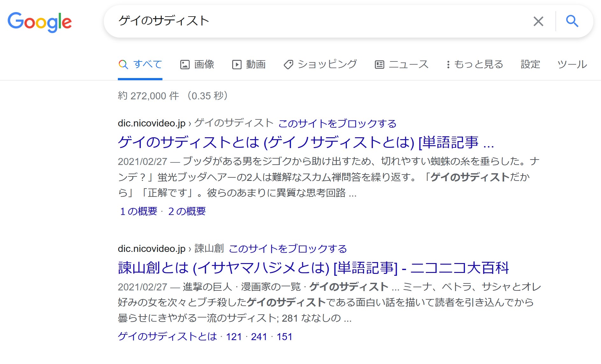601x364 pixels.
Task: Open the 設定 menu
Action: (x=530, y=64)
